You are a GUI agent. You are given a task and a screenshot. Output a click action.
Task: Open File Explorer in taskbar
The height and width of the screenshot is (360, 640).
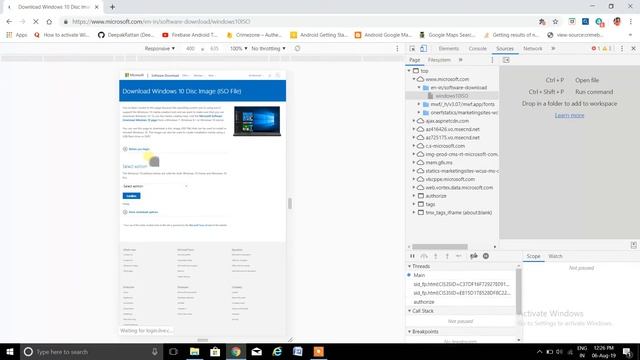tap(194, 352)
